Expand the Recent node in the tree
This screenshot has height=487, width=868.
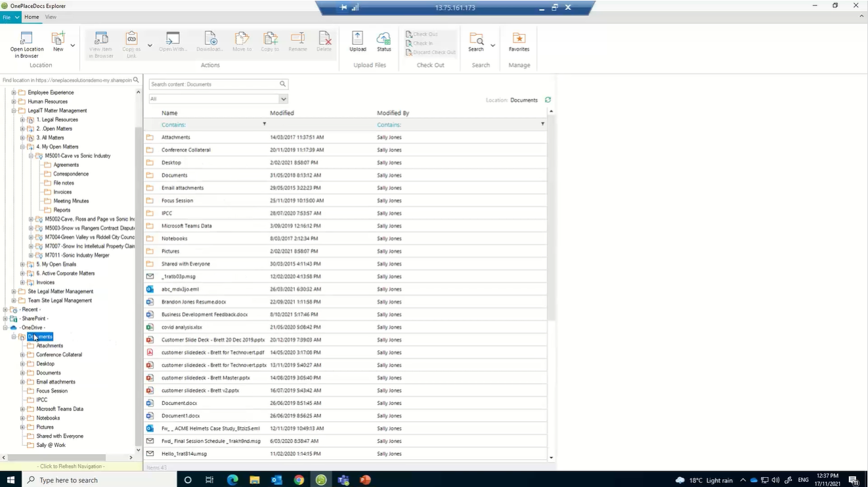pyautogui.click(x=4, y=309)
